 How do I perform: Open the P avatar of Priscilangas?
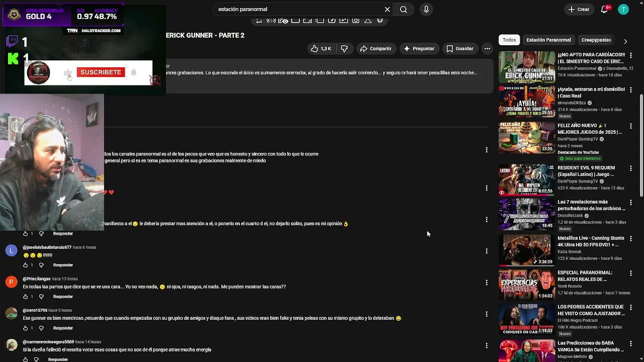coord(11,282)
